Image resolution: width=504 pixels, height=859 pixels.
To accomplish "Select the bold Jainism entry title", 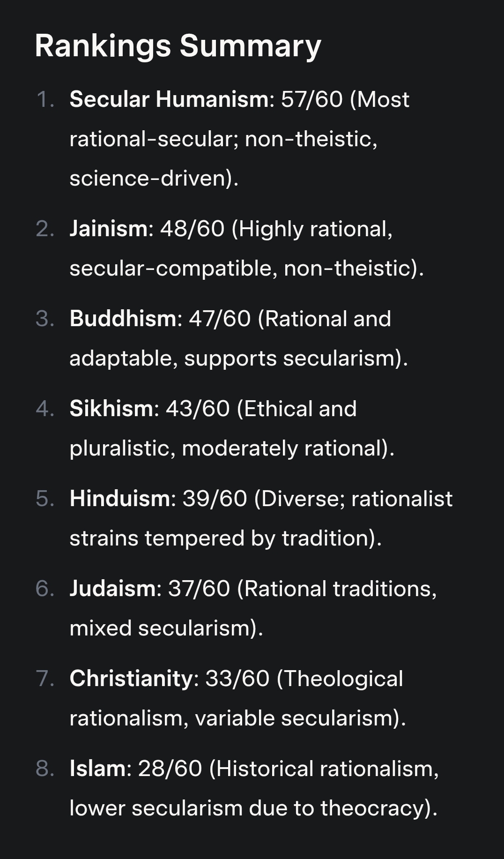I will tap(109, 229).
